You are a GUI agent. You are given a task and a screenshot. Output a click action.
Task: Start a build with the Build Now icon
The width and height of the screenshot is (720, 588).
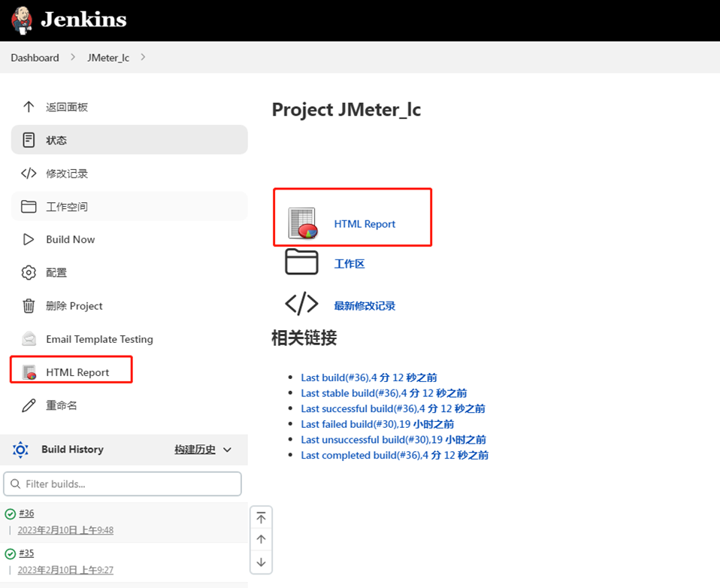27,239
